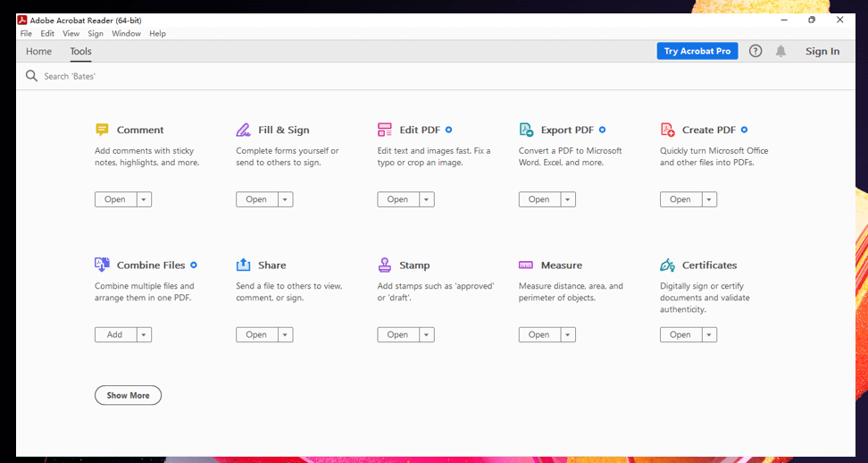Screen dimensions: 868x463
Task: Click premium badge next to Combine Files
Action: (x=194, y=265)
